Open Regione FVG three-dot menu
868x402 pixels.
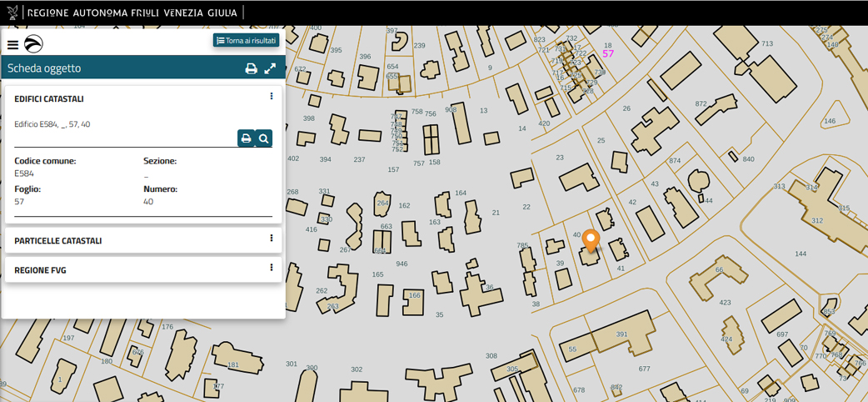tap(272, 268)
